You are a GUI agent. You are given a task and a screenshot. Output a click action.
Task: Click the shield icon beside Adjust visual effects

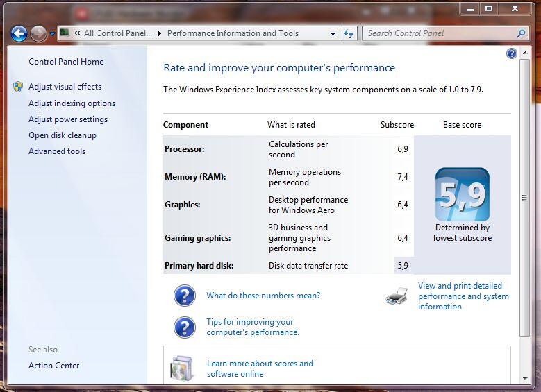[18, 87]
